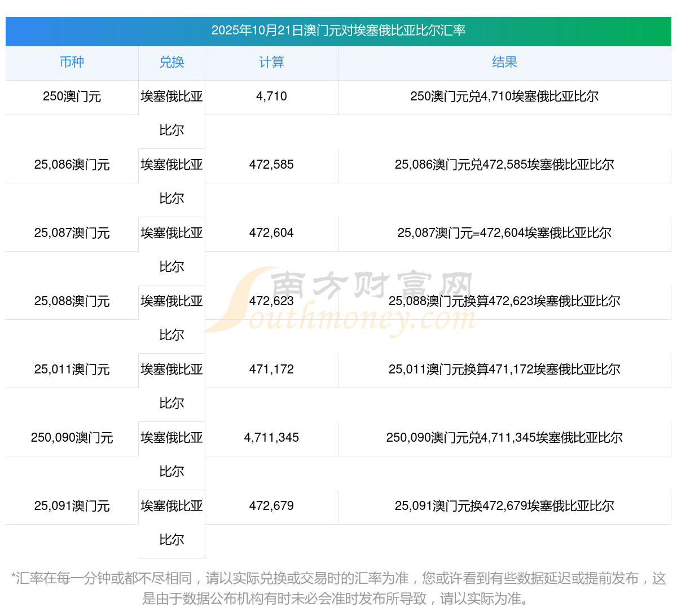Click the 4,710 calculation value
The width and height of the screenshot is (677, 616).
(271, 96)
